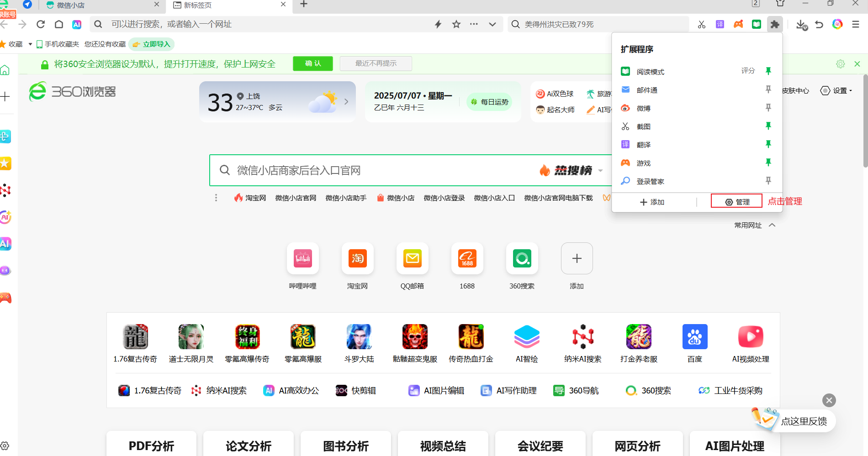This screenshot has height=456, width=868.
Task: Expand the 热搜榜 dropdown
Action: [x=600, y=171]
